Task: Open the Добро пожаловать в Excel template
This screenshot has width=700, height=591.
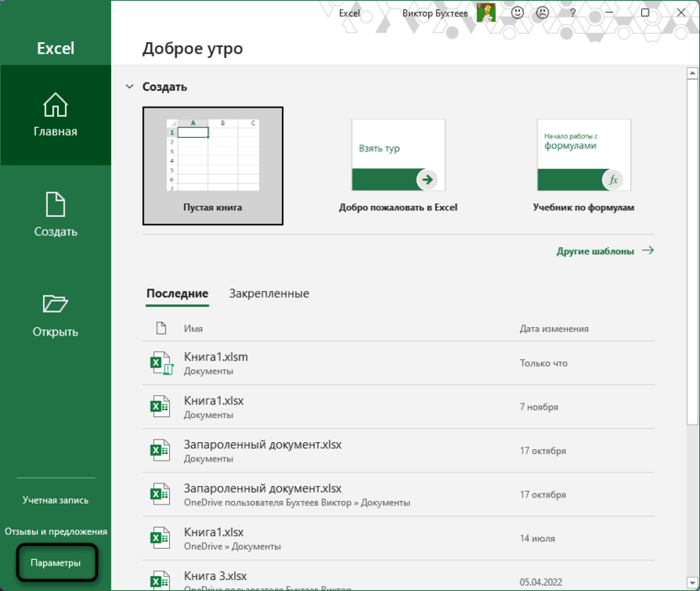Action: (398, 166)
